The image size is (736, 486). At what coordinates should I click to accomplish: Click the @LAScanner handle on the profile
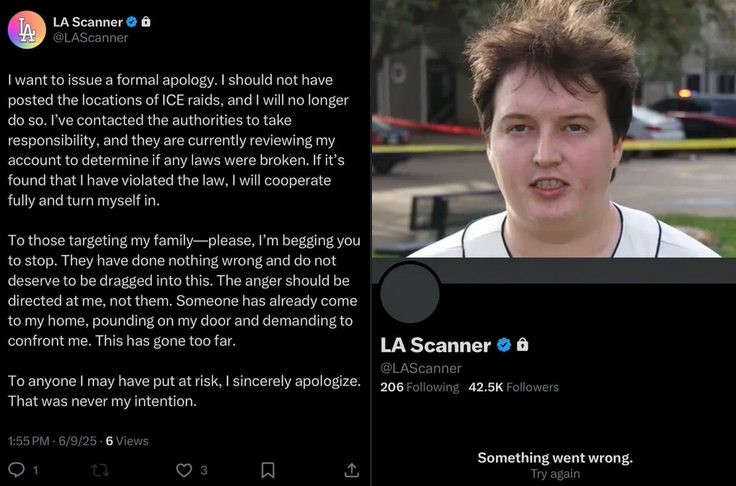click(x=420, y=368)
